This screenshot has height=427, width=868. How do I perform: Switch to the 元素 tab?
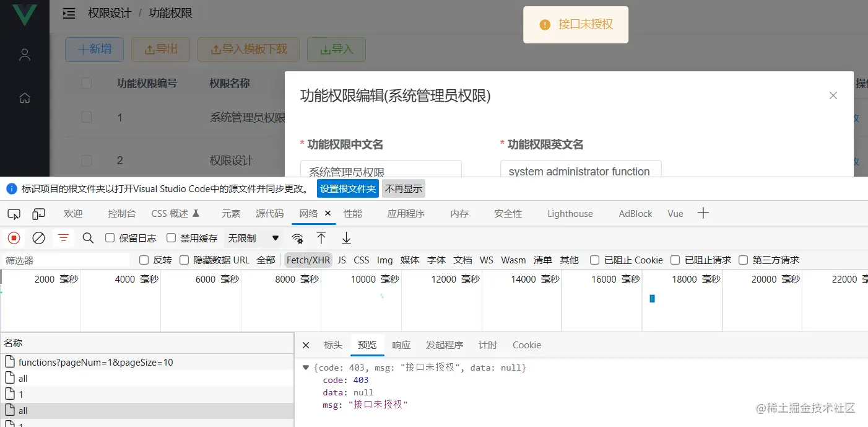point(231,214)
